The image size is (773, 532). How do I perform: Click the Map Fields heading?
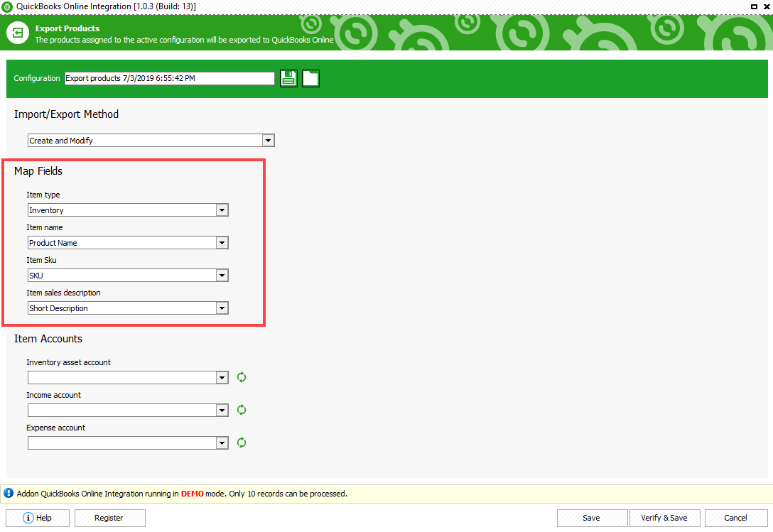pos(38,171)
